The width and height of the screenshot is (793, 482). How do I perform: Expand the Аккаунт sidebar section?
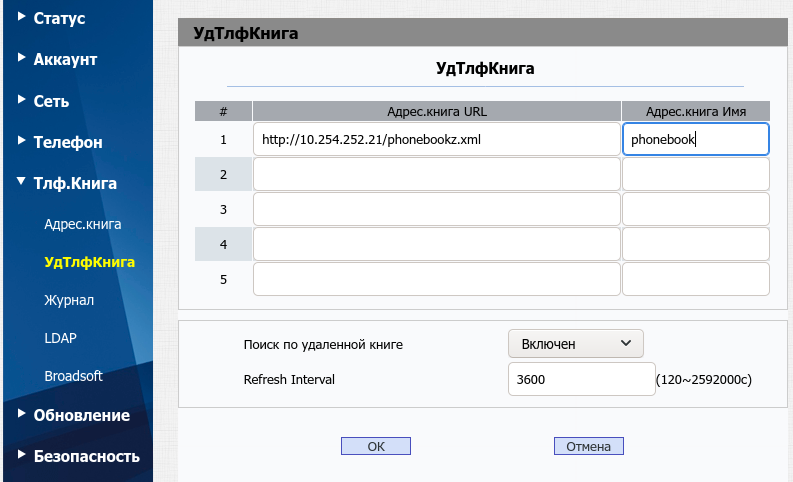coord(65,59)
